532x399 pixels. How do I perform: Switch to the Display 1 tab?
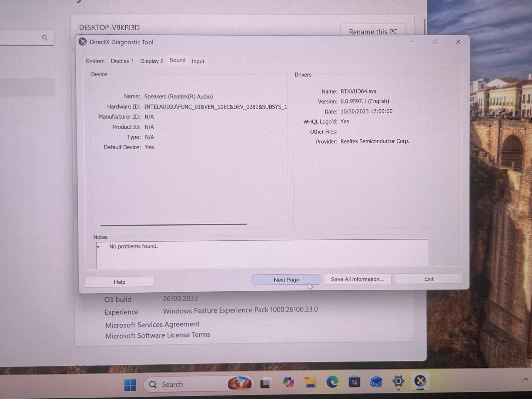coord(122,61)
